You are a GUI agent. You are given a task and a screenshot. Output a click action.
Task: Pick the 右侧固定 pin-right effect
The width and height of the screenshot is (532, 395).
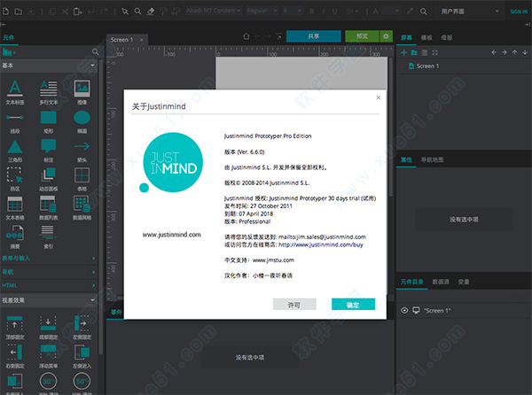click(x=15, y=356)
